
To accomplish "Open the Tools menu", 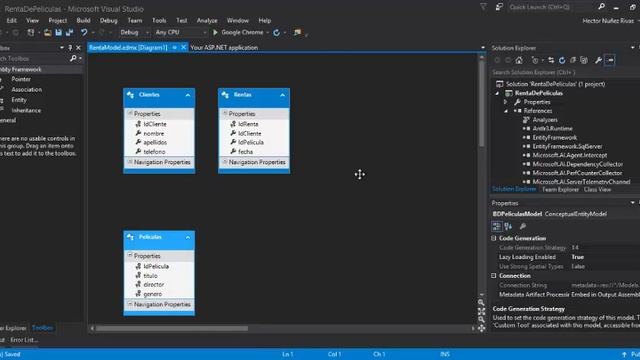I will click(x=159, y=20).
